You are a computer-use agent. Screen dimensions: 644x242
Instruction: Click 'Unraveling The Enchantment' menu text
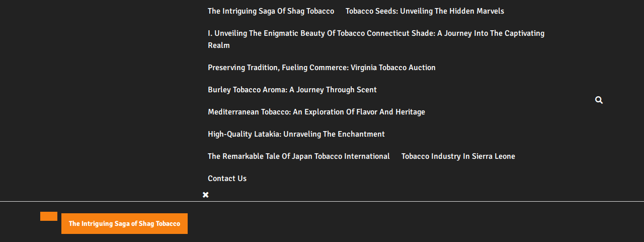click(x=334, y=134)
